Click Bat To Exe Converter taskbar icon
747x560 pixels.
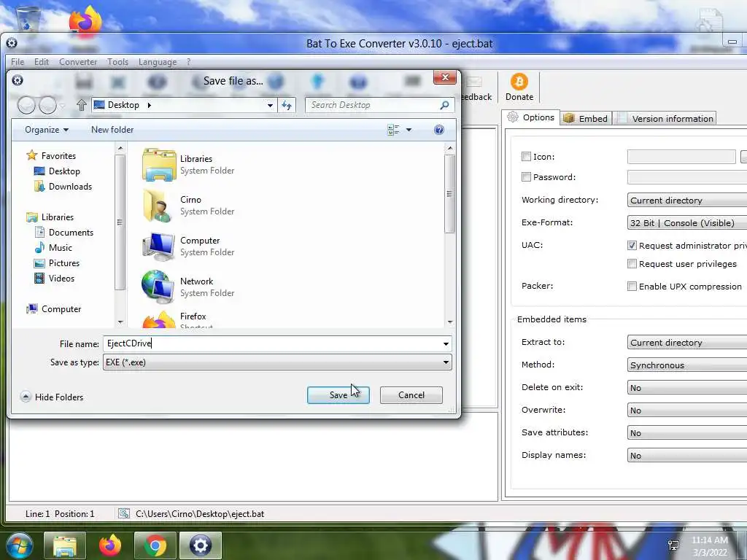click(201, 545)
